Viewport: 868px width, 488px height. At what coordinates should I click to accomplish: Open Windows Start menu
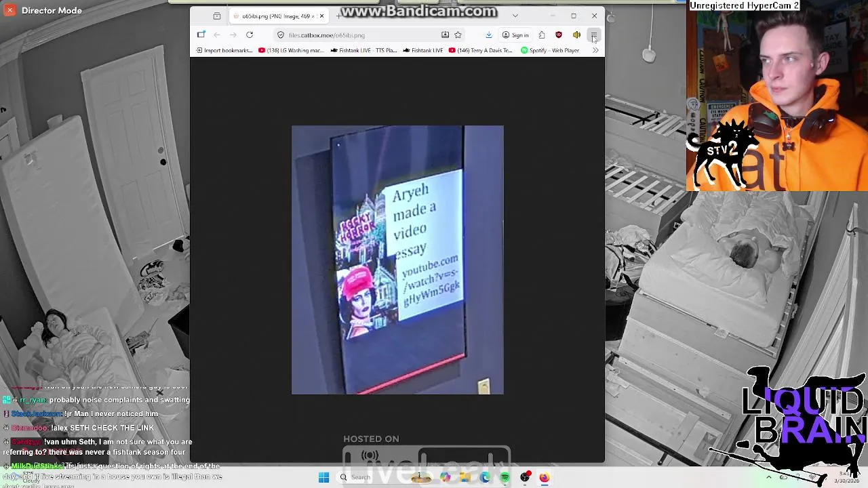point(323,478)
